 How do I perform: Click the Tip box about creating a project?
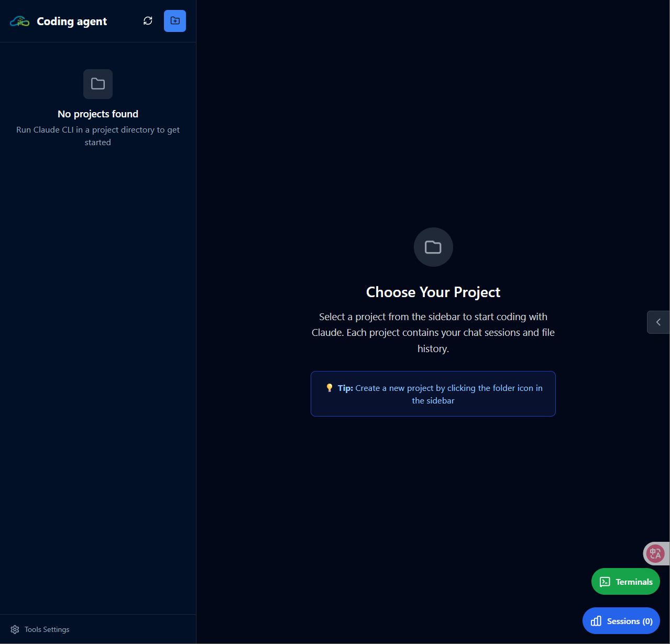tap(433, 394)
